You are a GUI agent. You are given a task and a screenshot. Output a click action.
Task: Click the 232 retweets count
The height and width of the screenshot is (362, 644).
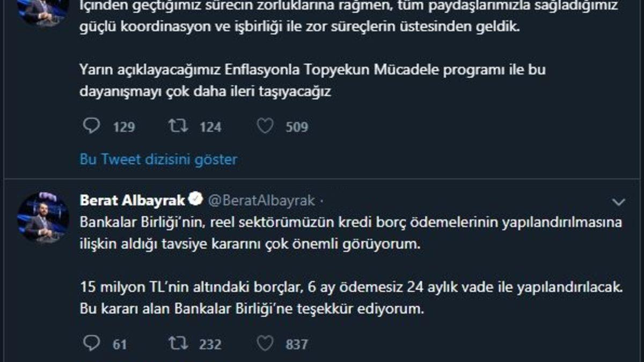click(x=210, y=344)
